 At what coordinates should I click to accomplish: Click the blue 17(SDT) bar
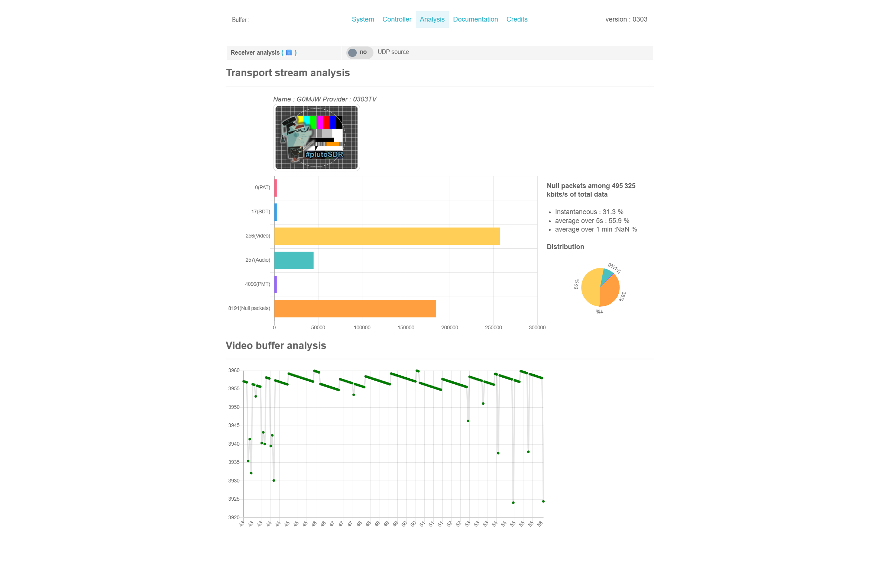point(275,212)
